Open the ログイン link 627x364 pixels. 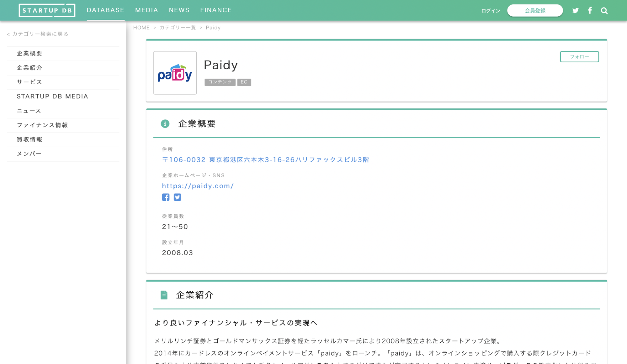pyautogui.click(x=490, y=10)
